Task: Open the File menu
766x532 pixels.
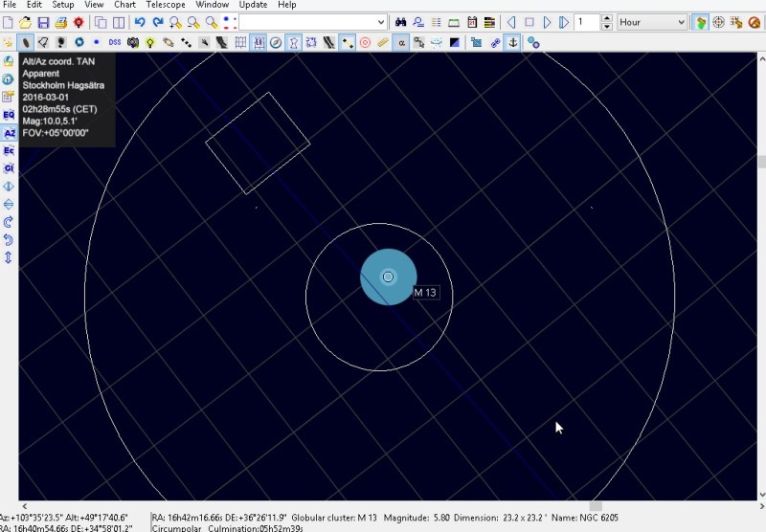Action: (x=10, y=5)
